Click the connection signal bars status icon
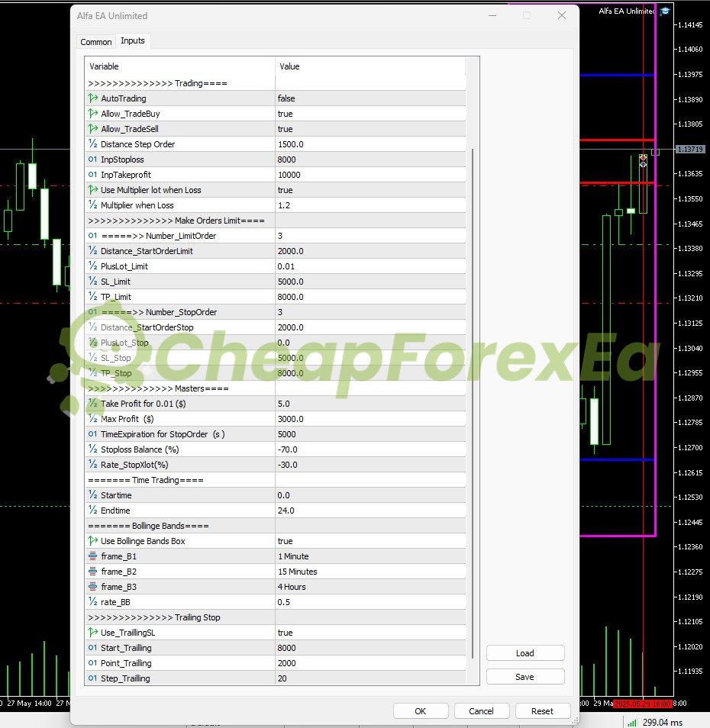 coord(631,723)
